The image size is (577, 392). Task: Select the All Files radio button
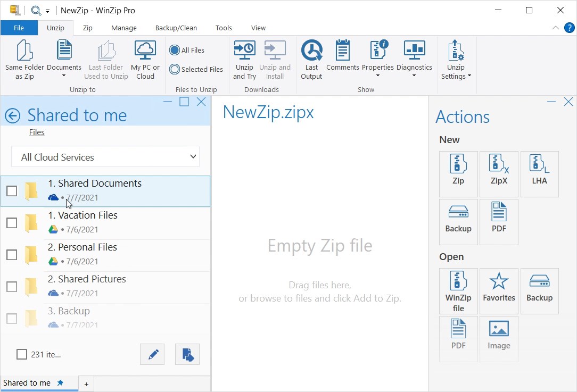pos(175,50)
